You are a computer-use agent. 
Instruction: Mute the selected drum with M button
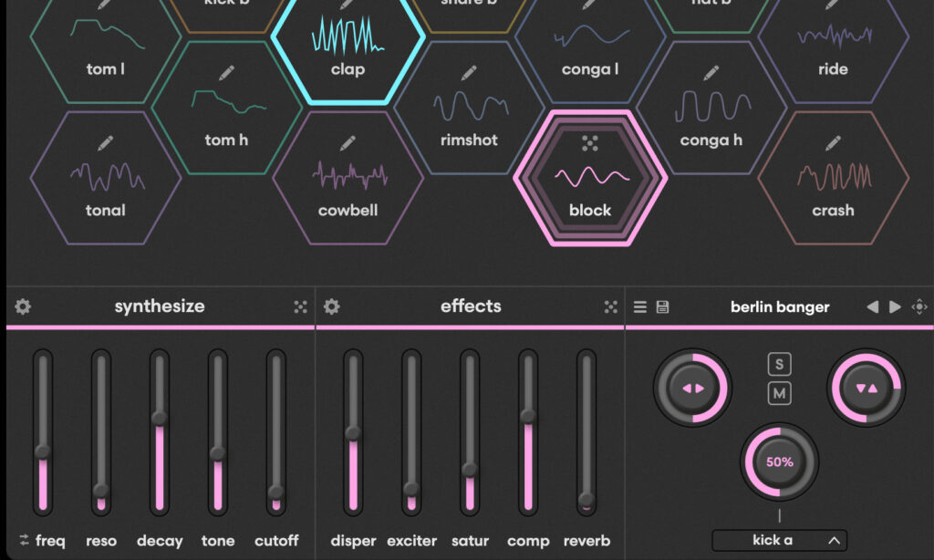point(779,394)
